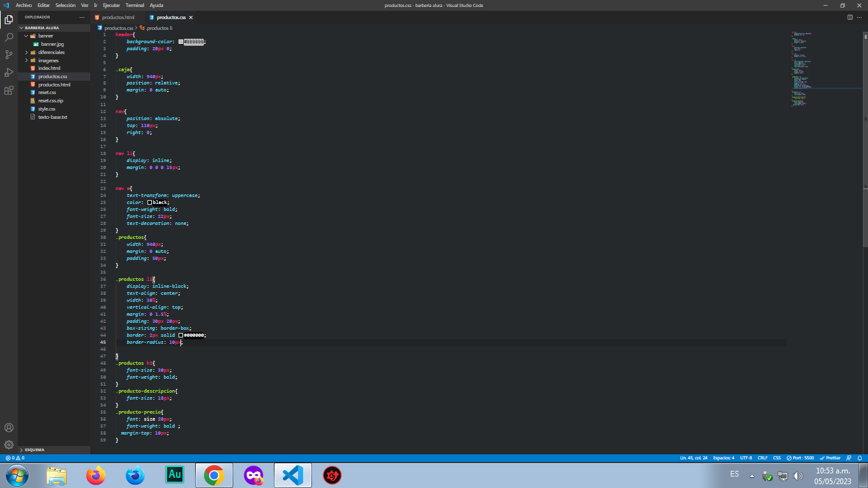Open Windows Start button
This screenshot has height=488, width=868.
pos(17,475)
